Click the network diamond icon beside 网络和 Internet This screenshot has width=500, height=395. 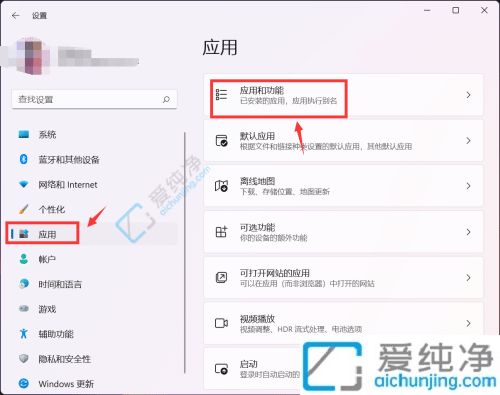[x=24, y=184]
